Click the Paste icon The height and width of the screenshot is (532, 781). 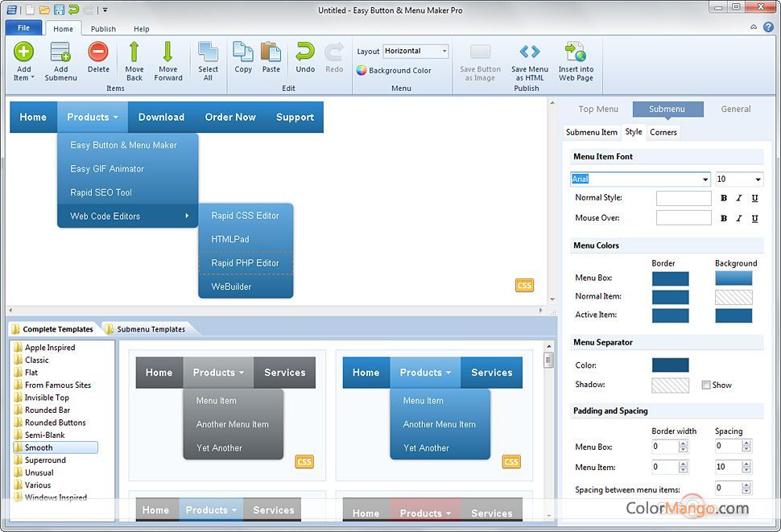pos(271,52)
